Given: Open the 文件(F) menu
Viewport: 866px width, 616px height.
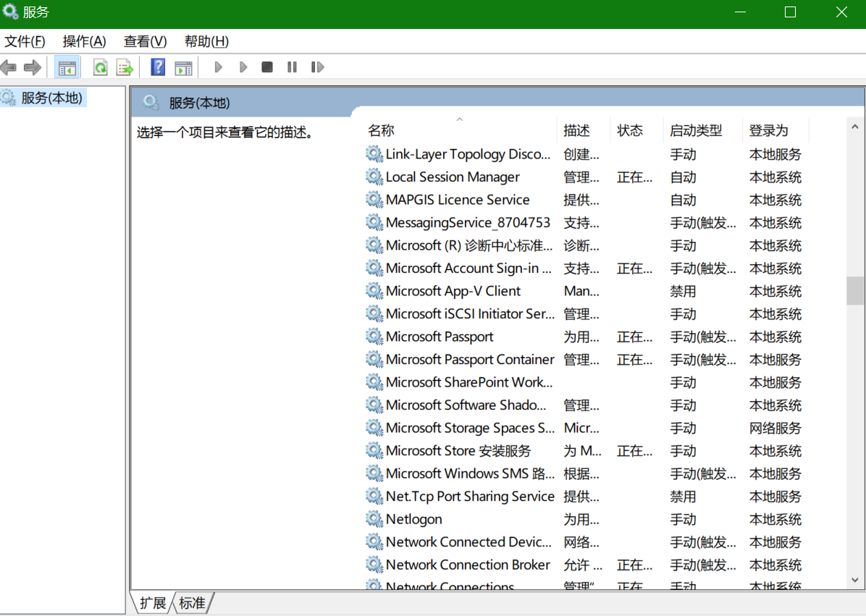Looking at the screenshot, I should 25,41.
